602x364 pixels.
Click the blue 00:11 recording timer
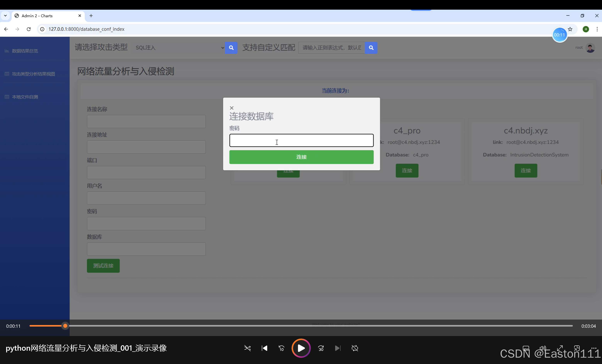point(560,35)
